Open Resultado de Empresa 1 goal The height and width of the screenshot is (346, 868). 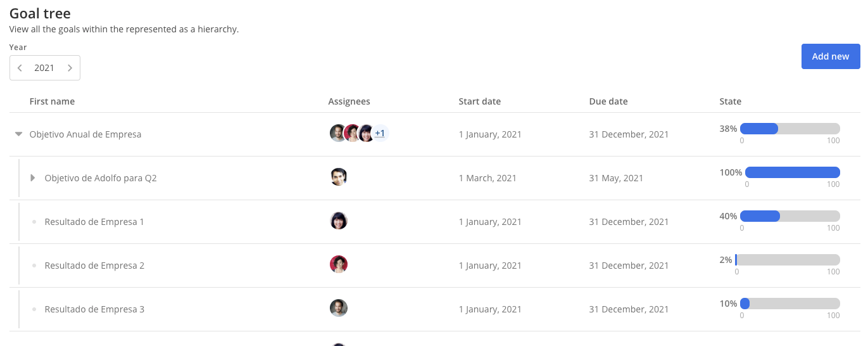94,222
